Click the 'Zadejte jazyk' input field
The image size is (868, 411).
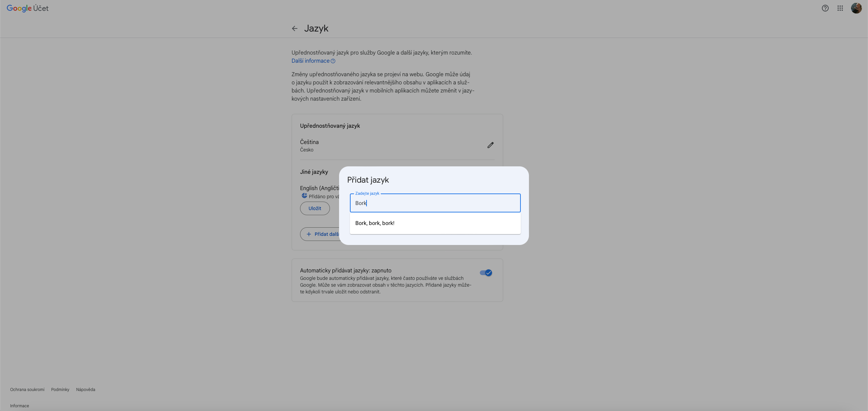pos(435,203)
